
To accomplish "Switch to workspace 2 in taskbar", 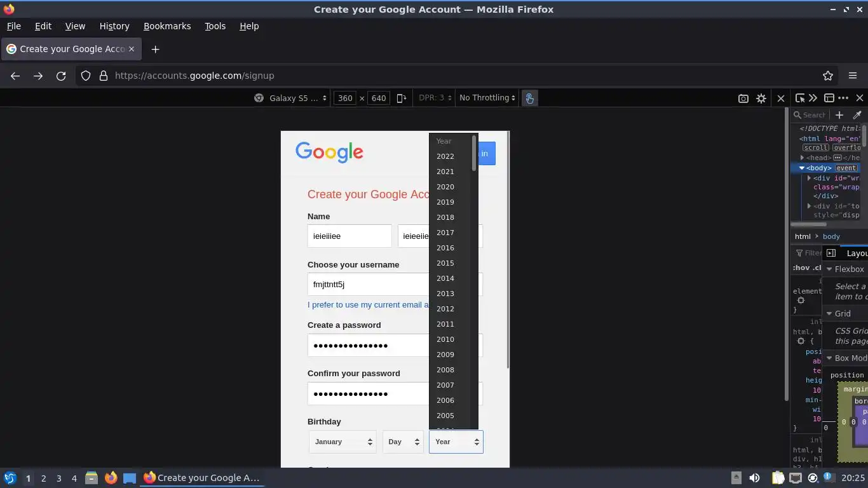I will [43, 478].
